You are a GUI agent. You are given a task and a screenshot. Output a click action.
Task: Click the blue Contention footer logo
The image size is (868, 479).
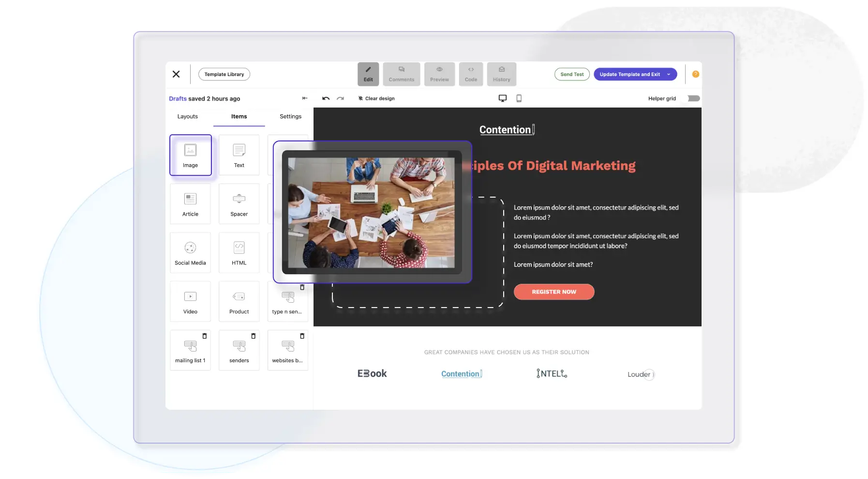pyautogui.click(x=462, y=374)
